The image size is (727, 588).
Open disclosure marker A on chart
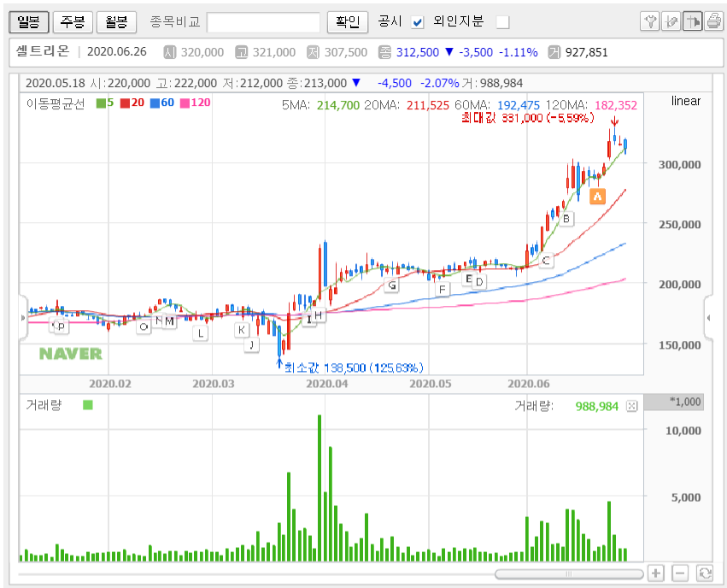[598, 197]
